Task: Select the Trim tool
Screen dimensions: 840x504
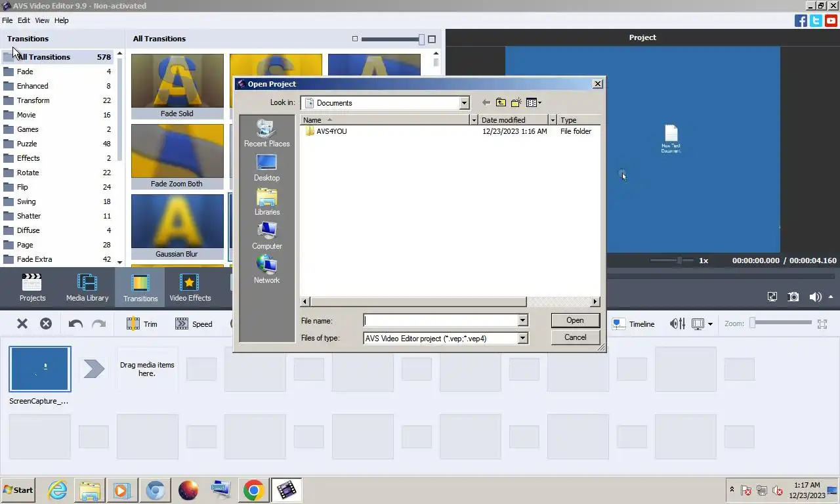Action: (x=142, y=324)
